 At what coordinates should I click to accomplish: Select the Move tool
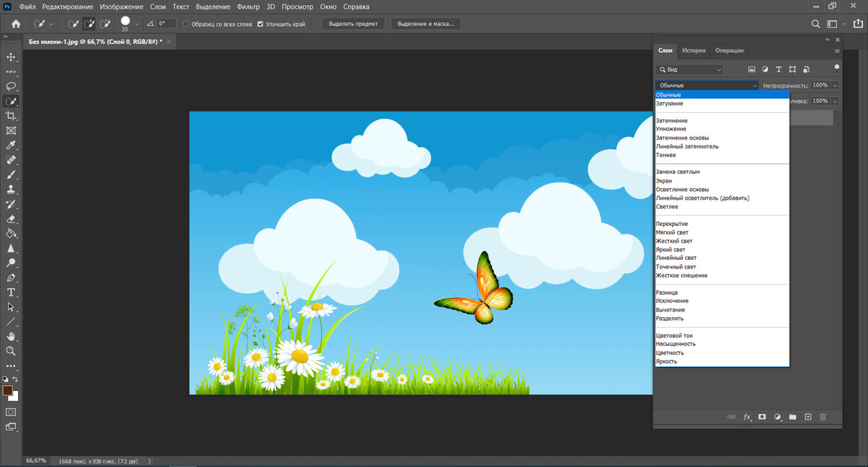click(11, 56)
